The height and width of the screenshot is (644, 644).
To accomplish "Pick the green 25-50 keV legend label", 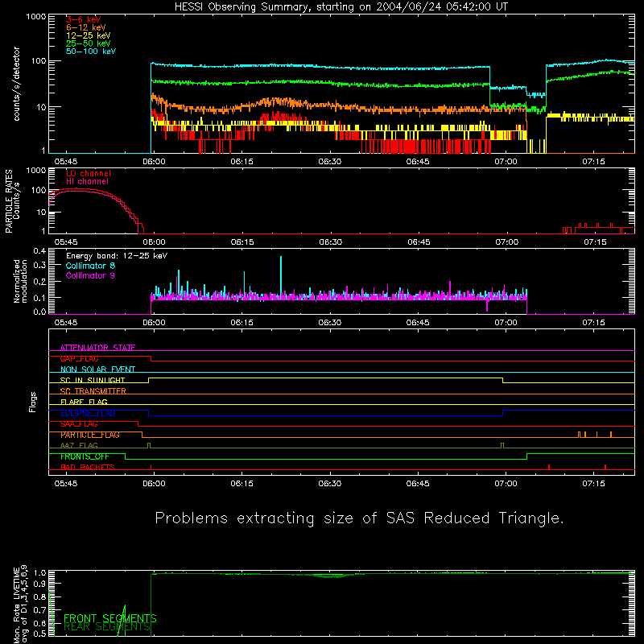I will pyautogui.click(x=89, y=43).
